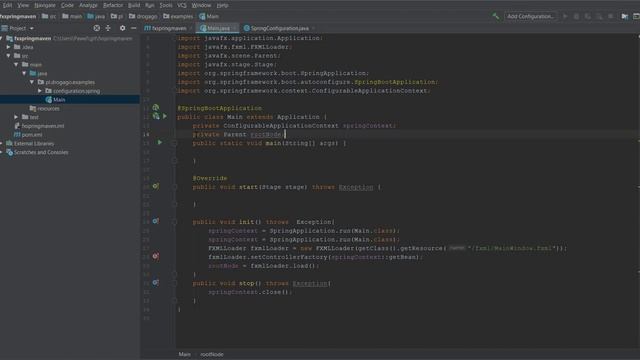This screenshot has height=360, width=640.
Task: Hide the Project panel with minus icon
Action: point(133,28)
